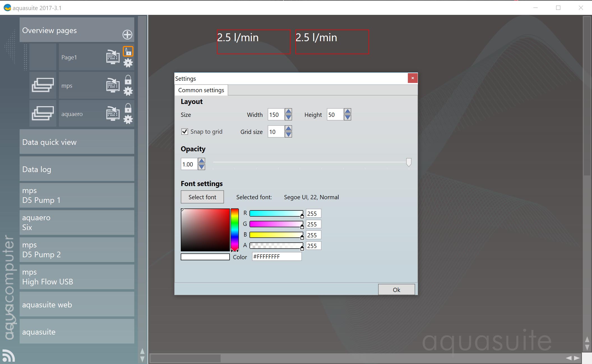Decrease Height using the down arrow
The image size is (592, 364).
click(347, 117)
